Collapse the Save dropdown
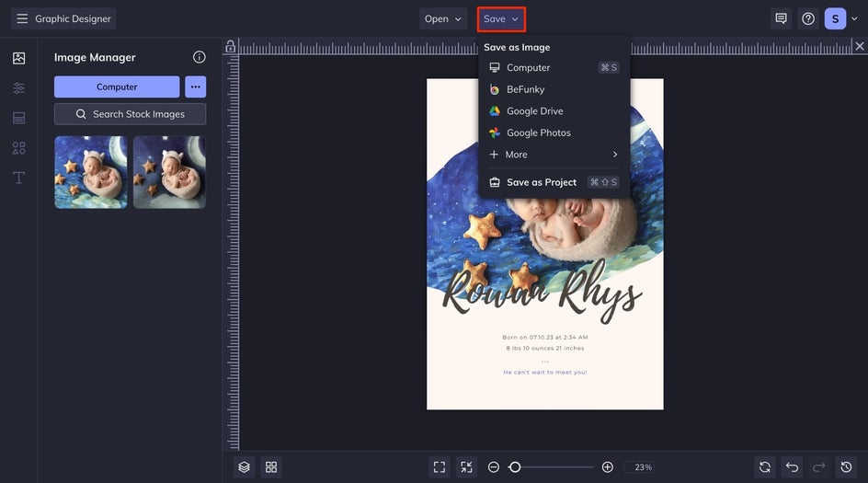 pos(501,18)
